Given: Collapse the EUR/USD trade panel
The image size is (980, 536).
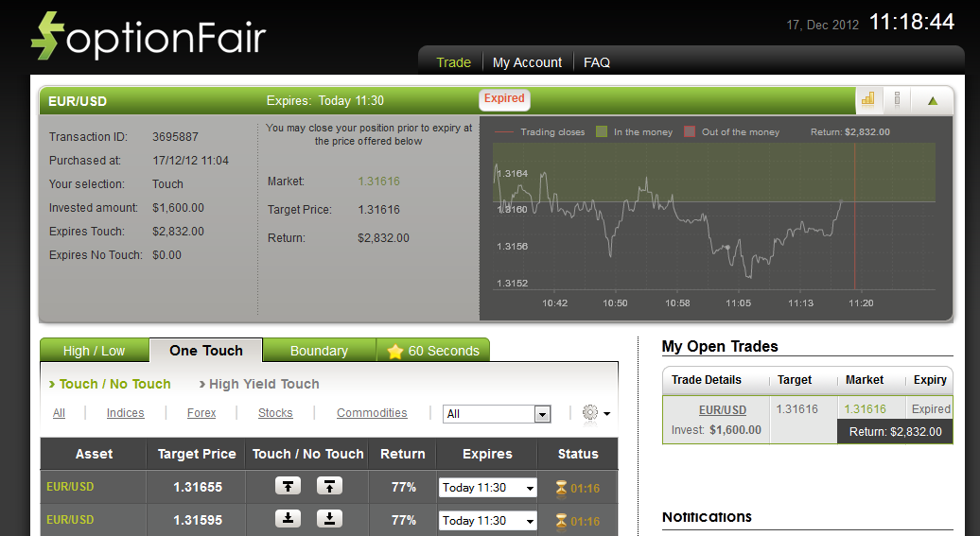Looking at the screenshot, I should pos(933,100).
